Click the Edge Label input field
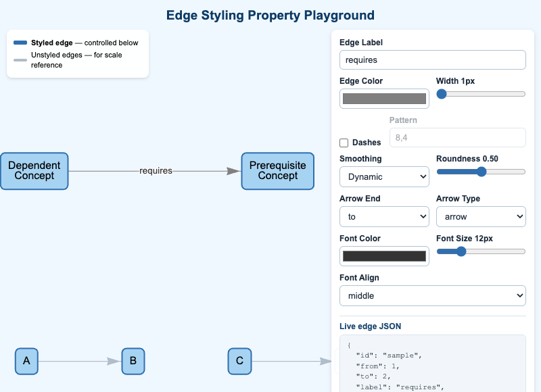Image resolution: width=541 pixels, height=392 pixels. point(433,59)
